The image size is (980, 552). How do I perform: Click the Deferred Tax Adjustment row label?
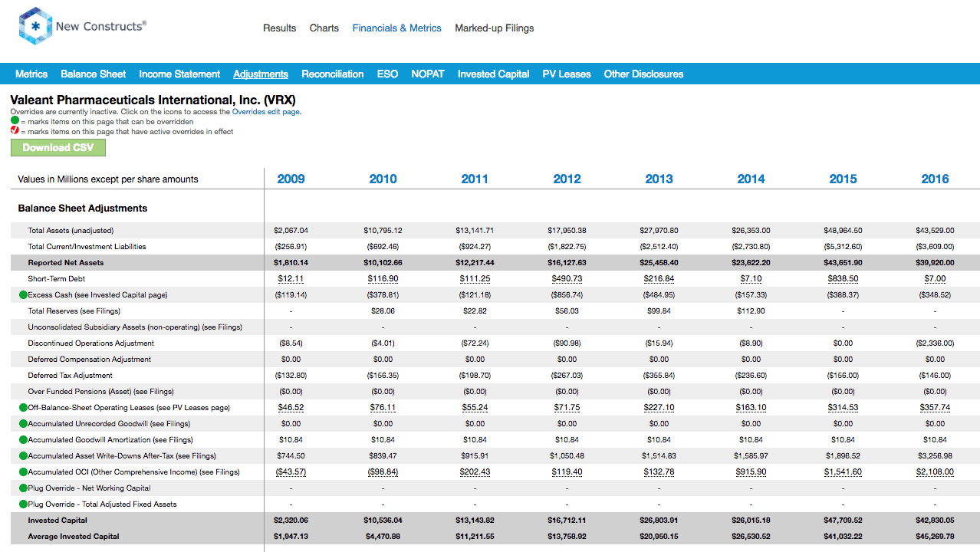coord(71,376)
